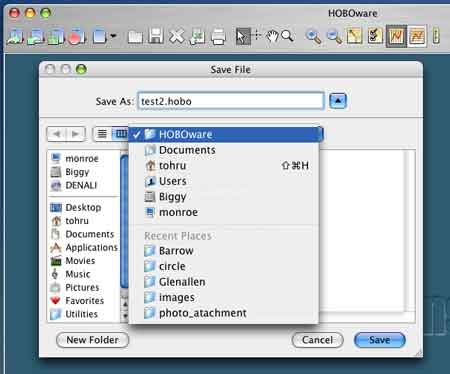Image resolution: width=450 pixels, height=374 pixels.
Task: Click the Save button
Action: [x=380, y=340]
